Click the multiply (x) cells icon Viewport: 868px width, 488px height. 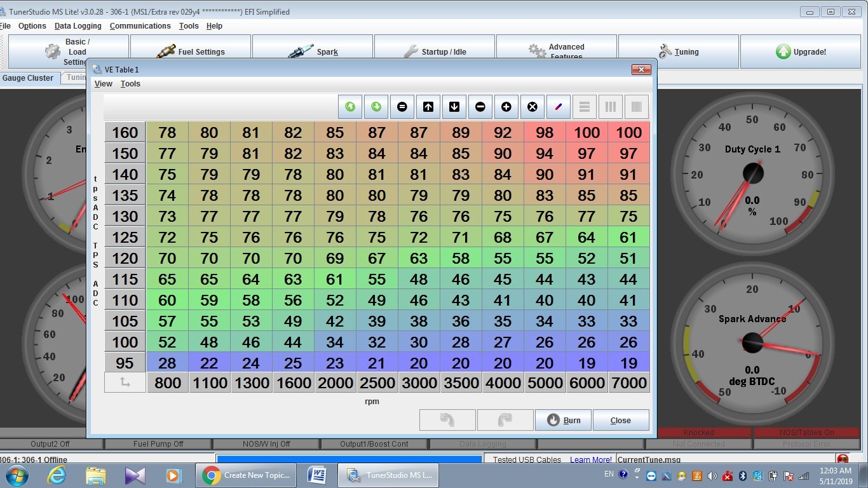coord(532,107)
